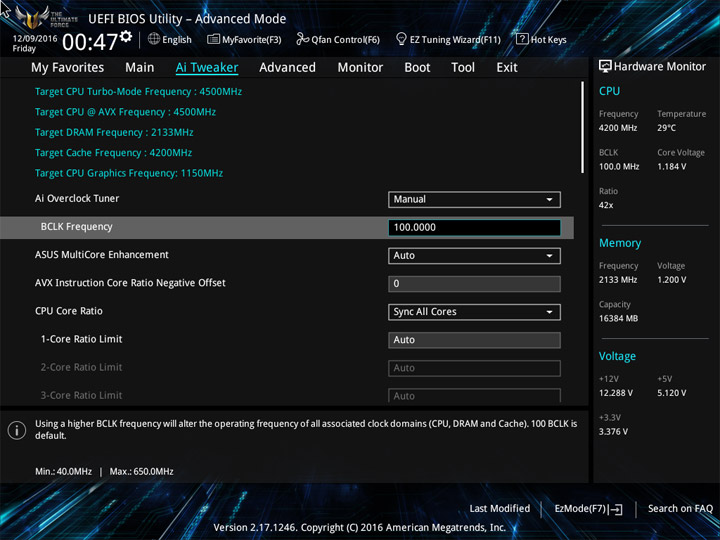Open ASUS MultiCore Enhancement dropdown
The height and width of the screenshot is (540, 720).
tap(474, 256)
